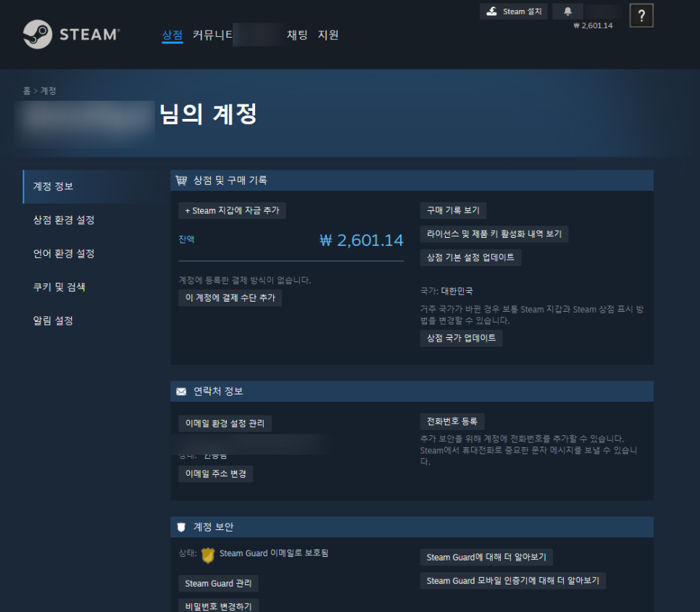This screenshot has height=612, width=700.
Task: Click 비밀번호 변경하기 button
Action: (218, 606)
